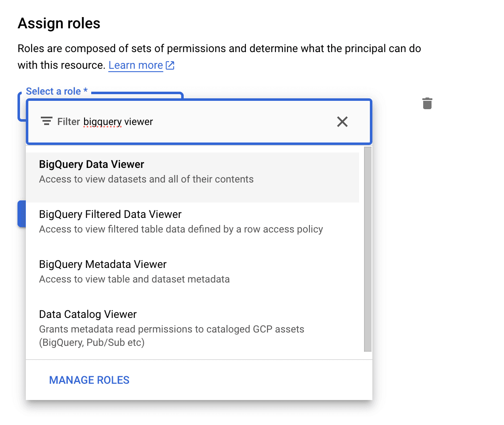
Task: Click the role list vertical scrollbar
Action: (367, 249)
